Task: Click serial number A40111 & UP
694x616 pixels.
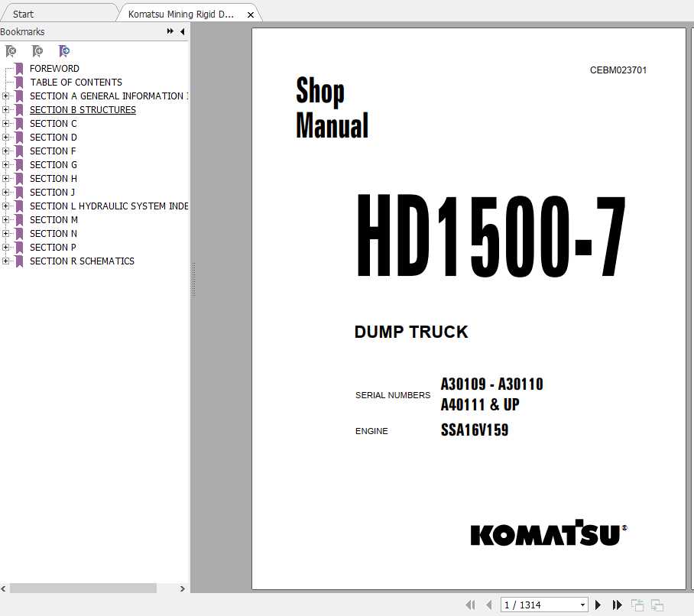Action: [x=480, y=404]
